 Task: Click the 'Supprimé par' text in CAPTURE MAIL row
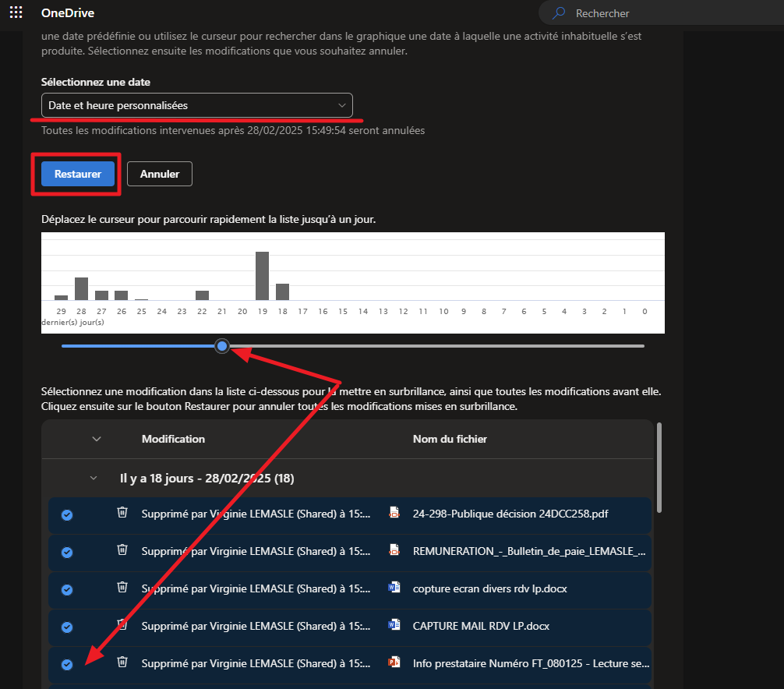pos(256,626)
